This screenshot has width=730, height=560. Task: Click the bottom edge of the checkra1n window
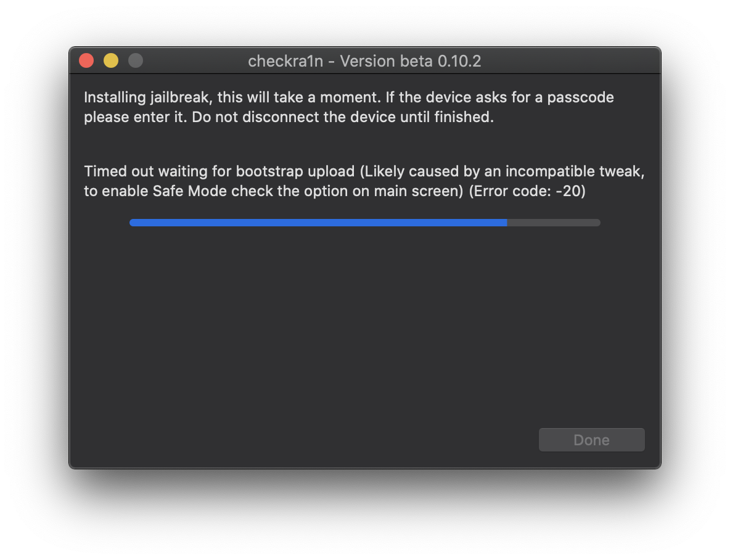[x=364, y=467]
